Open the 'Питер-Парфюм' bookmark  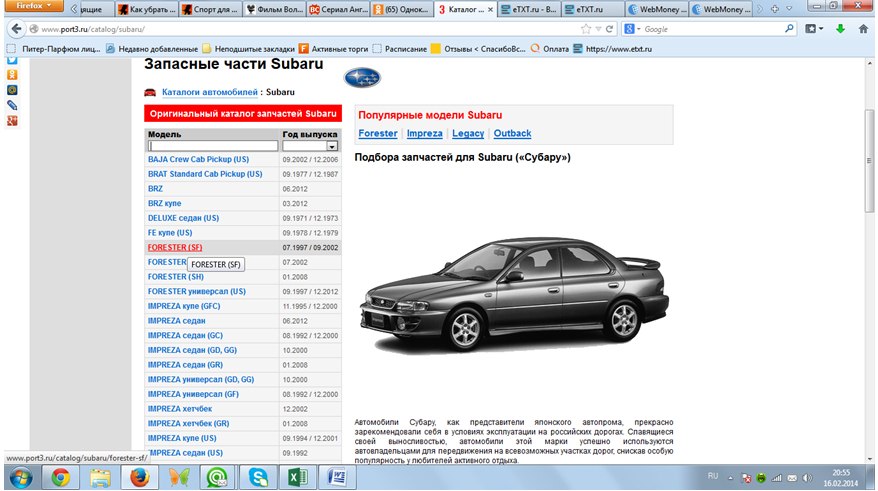pos(54,49)
